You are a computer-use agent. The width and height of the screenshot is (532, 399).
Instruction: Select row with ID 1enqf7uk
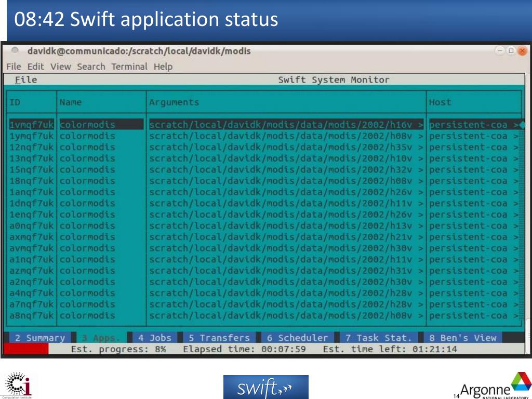[263, 215]
